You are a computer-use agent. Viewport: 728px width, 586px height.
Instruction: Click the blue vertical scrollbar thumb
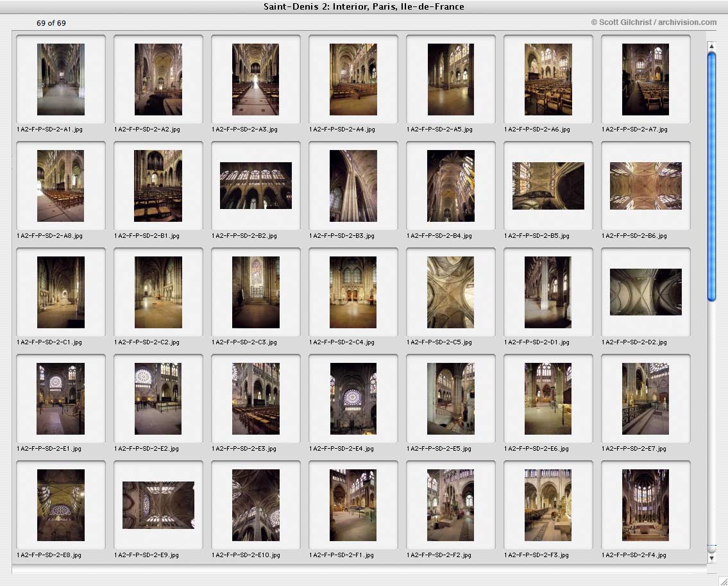[x=711, y=176]
